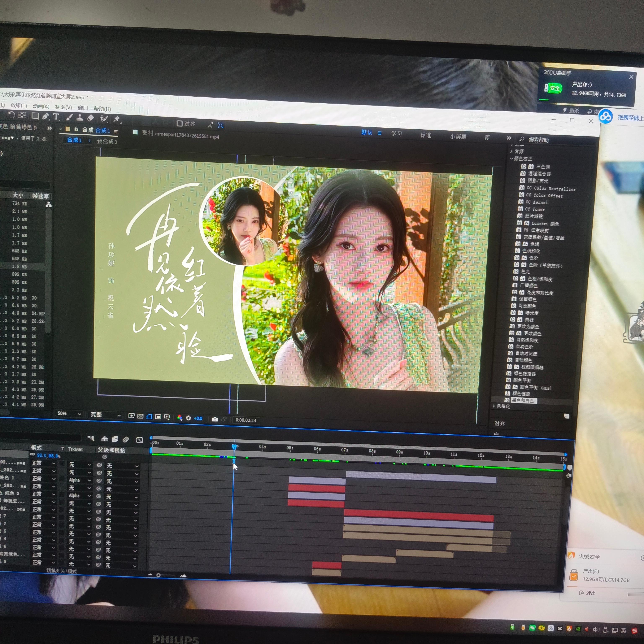Click the exposure +0.0 value
The height and width of the screenshot is (644, 644).
(198, 418)
